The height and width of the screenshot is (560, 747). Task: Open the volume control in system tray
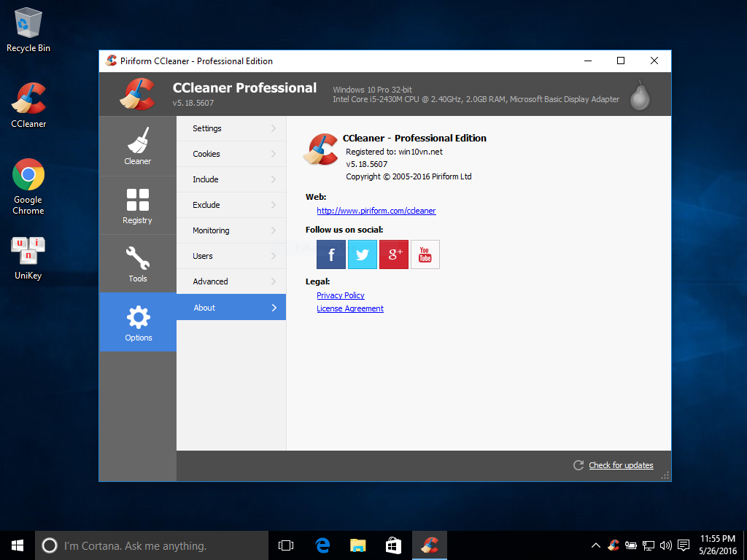665,545
